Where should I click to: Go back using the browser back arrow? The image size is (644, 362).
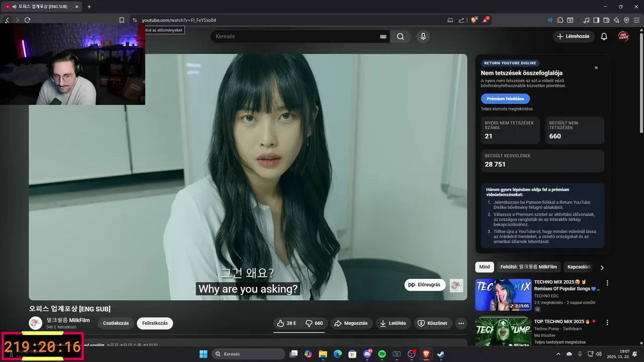(7, 20)
